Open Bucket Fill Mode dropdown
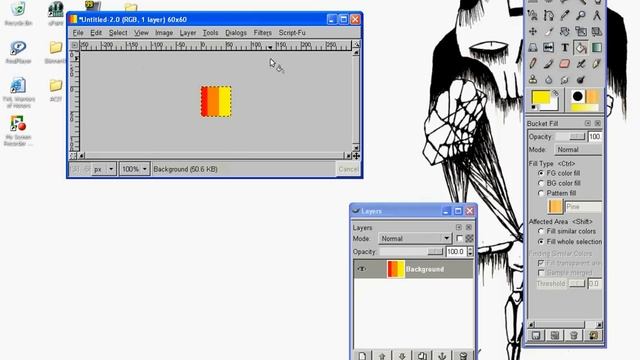Image resolution: width=640 pixels, height=360 pixels. (x=578, y=150)
